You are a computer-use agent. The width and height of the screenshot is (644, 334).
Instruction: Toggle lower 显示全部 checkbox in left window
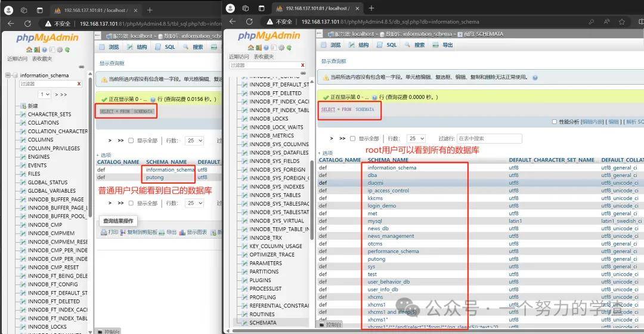pyautogui.click(x=131, y=203)
